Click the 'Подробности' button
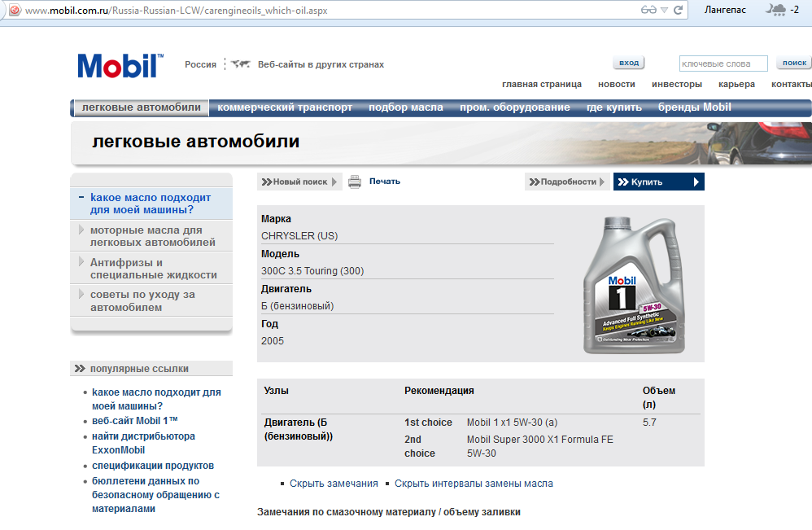The width and height of the screenshot is (812, 530). tap(568, 182)
